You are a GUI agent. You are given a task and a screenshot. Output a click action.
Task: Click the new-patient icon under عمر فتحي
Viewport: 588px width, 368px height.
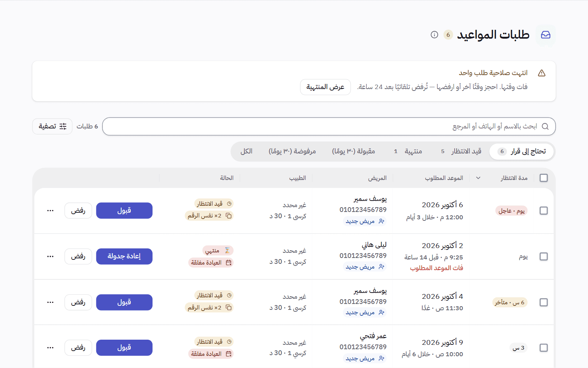[x=381, y=358]
